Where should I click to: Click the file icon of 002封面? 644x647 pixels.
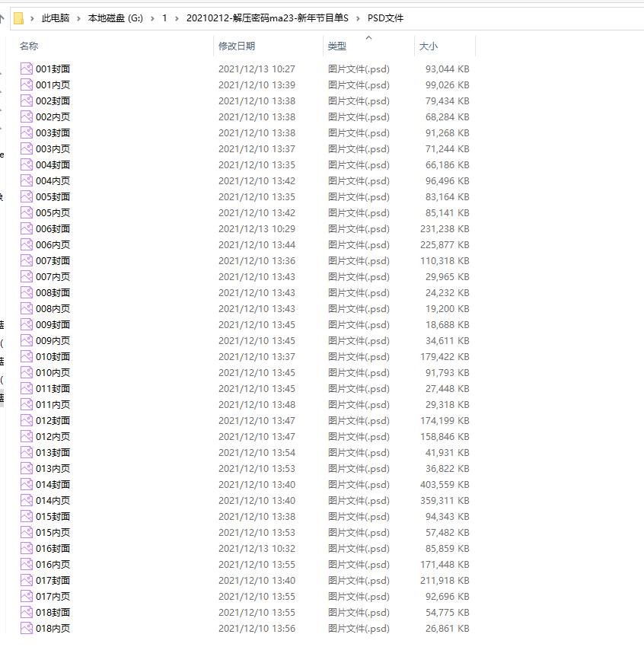pyautogui.click(x=27, y=100)
